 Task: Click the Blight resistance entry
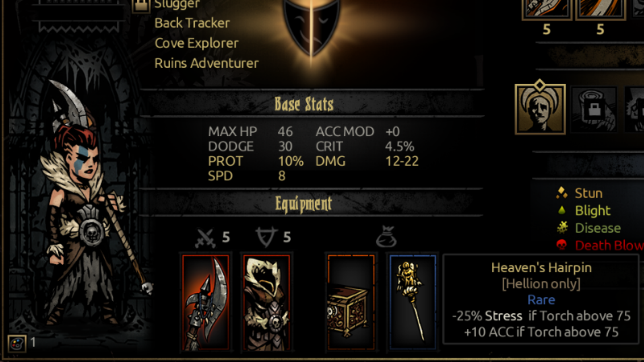[583, 210]
